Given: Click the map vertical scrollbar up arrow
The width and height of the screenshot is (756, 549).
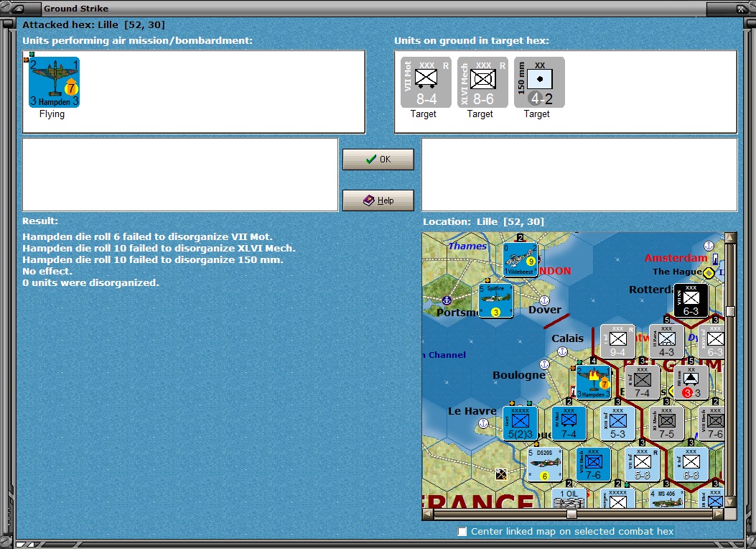Looking at the screenshot, I should pyautogui.click(x=730, y=237).
